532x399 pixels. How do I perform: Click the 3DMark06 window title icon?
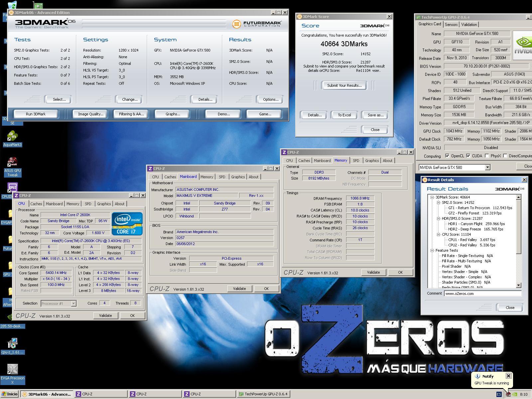pyautogui.click(x=11, y=13)
